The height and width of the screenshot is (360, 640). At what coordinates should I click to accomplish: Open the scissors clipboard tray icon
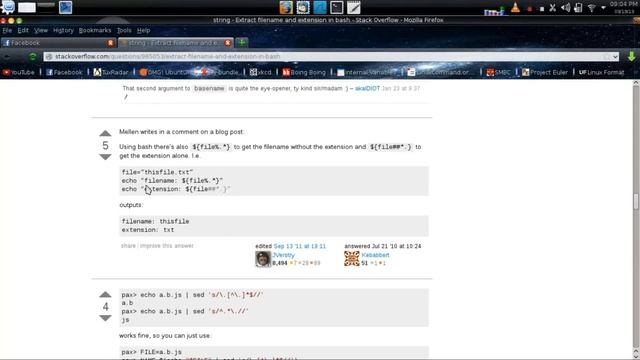(x=553, y=8)
